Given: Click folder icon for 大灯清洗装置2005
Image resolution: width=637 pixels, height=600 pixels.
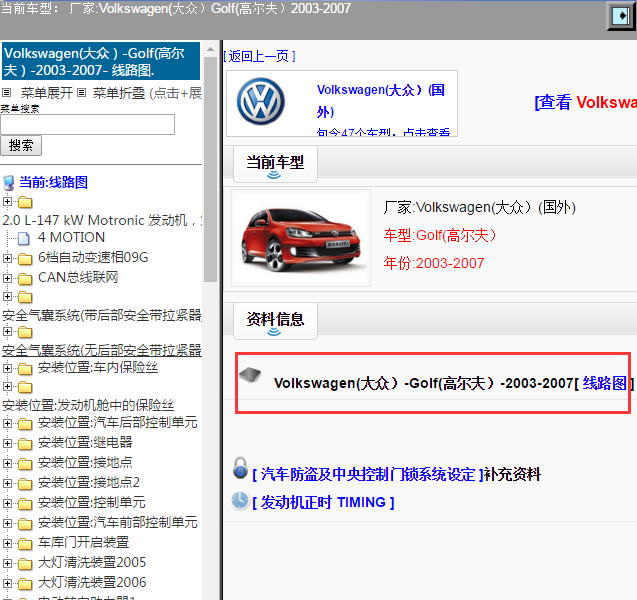Looking at the screenshot, I should 25,564.
